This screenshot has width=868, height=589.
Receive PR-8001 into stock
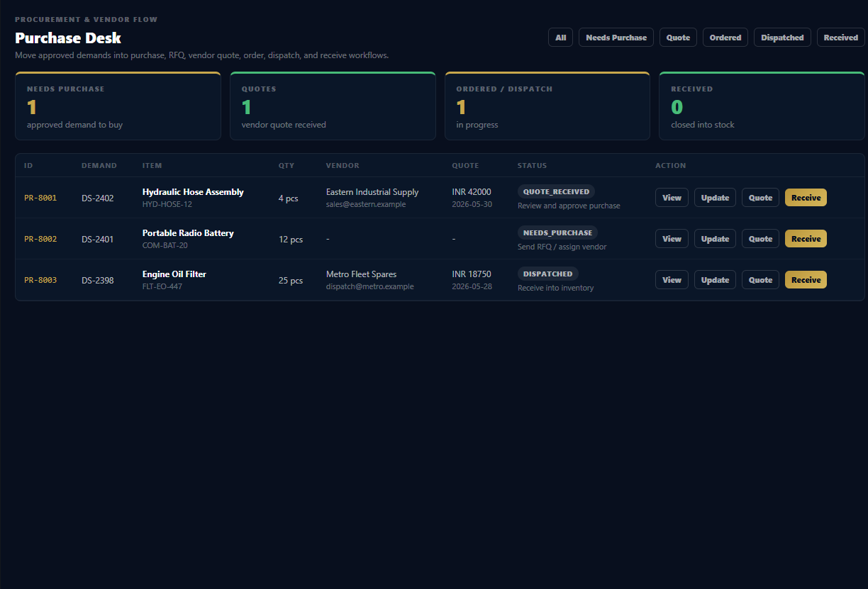pyautogui.click(x=806, y=198)
